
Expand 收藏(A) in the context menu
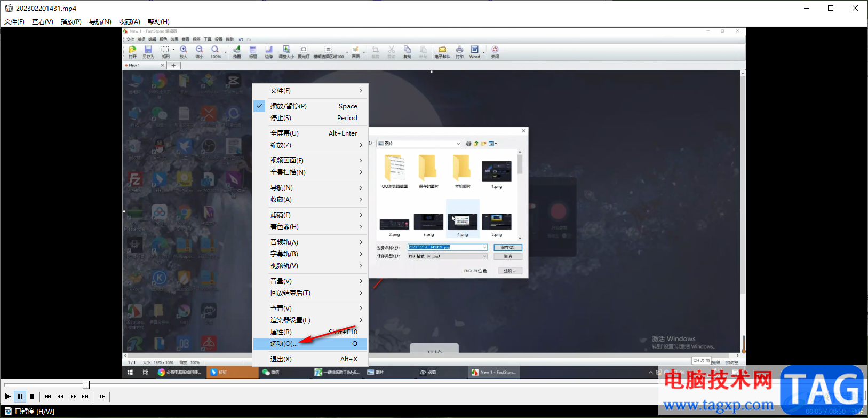click(310, 200)
